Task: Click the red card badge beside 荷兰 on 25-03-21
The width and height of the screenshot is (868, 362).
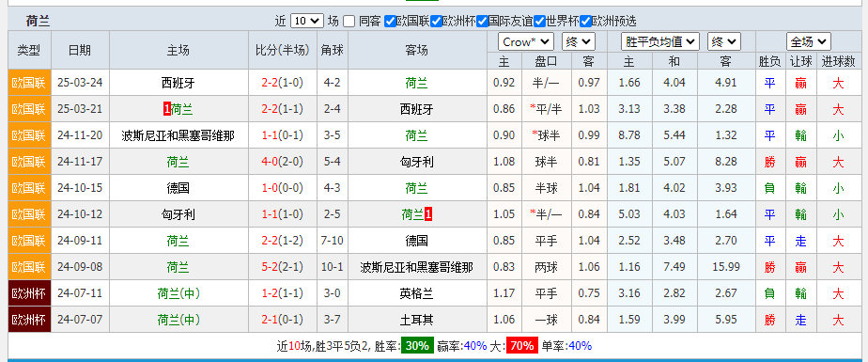Action: (167, 109)
